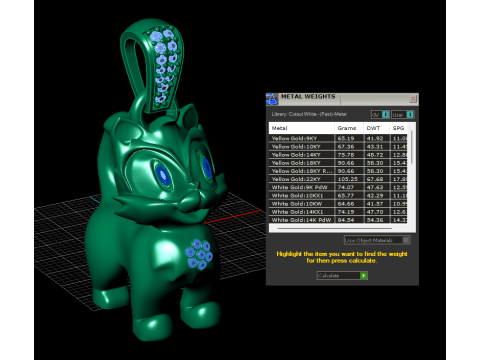The width and height of the screenshot is (480, 360).
Task: Select the White Gold:10KX1 row
Action: (338, 196)
